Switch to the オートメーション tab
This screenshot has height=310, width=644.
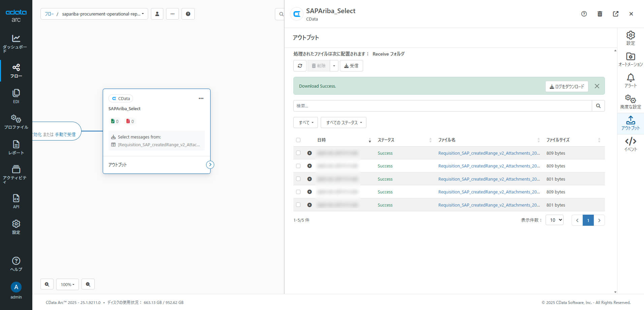click(x=631, y=59)
